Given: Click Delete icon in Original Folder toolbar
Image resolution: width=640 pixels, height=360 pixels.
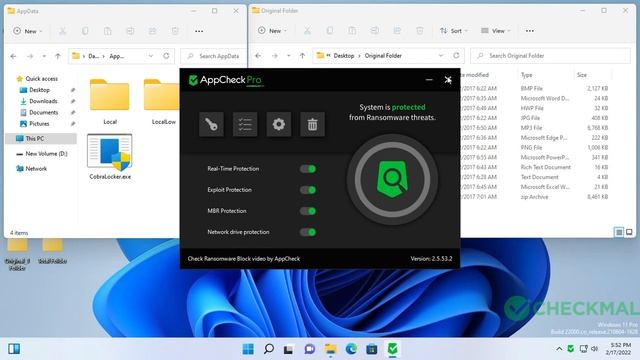Looking at the screenshot, I should click(x=419, y=31).
